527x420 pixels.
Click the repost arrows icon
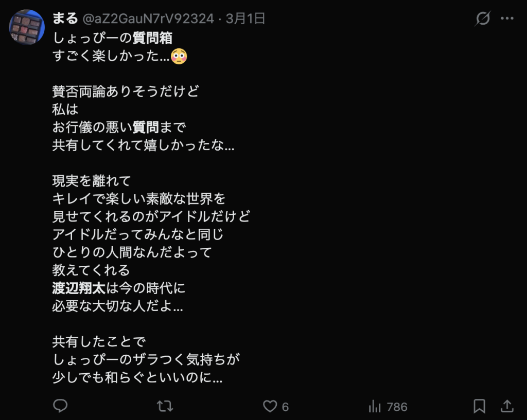(164, 406)
